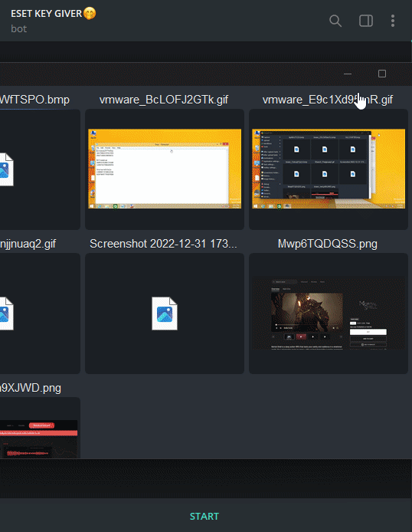
Task: Click the START button
Action: (x=204, y=517)
